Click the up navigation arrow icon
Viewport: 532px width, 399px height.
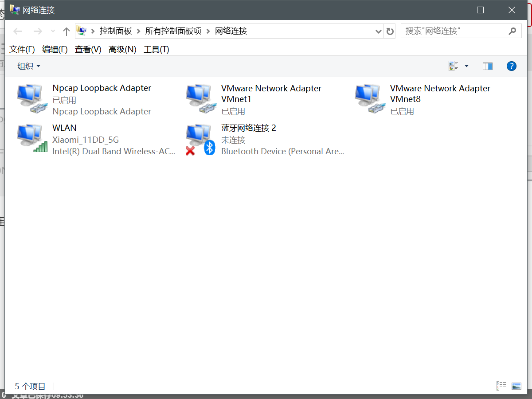pyautogui.click(x=66, y=31)
